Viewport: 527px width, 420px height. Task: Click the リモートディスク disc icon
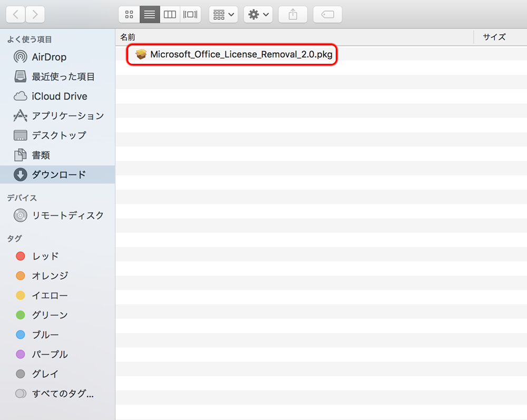(21, 216)
